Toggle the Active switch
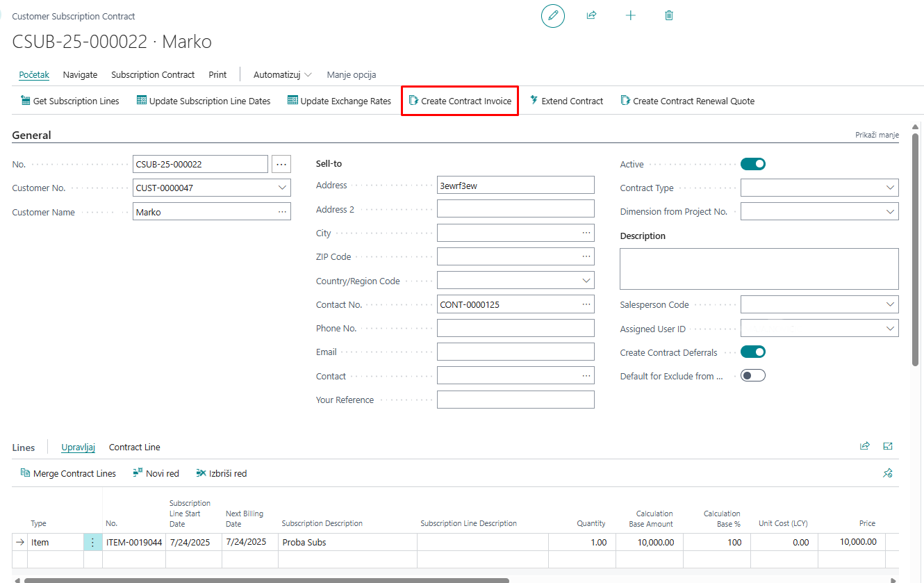The width and height of the screenshot is (924, 583). coord(752,164)
